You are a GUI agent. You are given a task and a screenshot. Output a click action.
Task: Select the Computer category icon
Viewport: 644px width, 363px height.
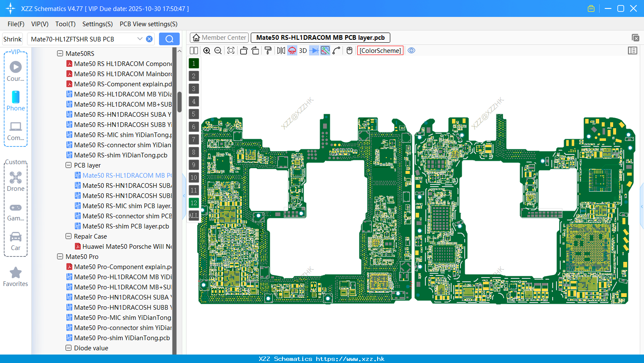[16, 131]
